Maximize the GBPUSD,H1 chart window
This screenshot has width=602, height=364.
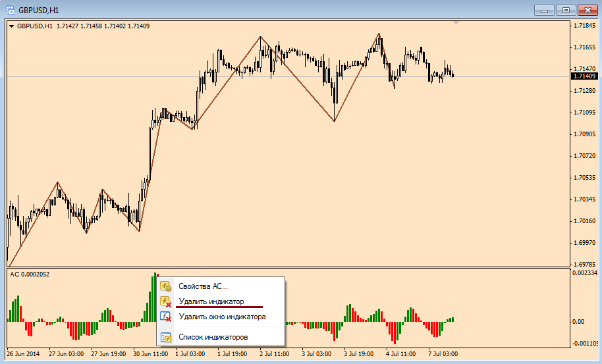(566, 11)
